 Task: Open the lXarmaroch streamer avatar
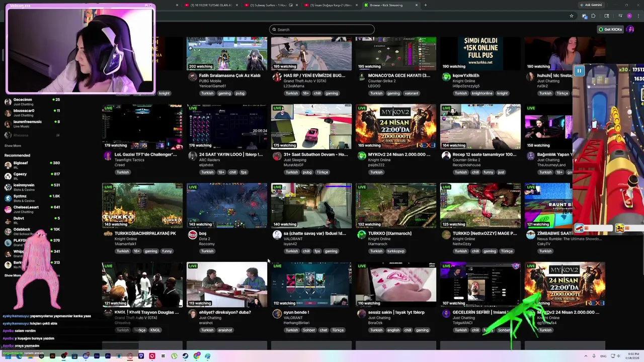(x=362, y=235)
